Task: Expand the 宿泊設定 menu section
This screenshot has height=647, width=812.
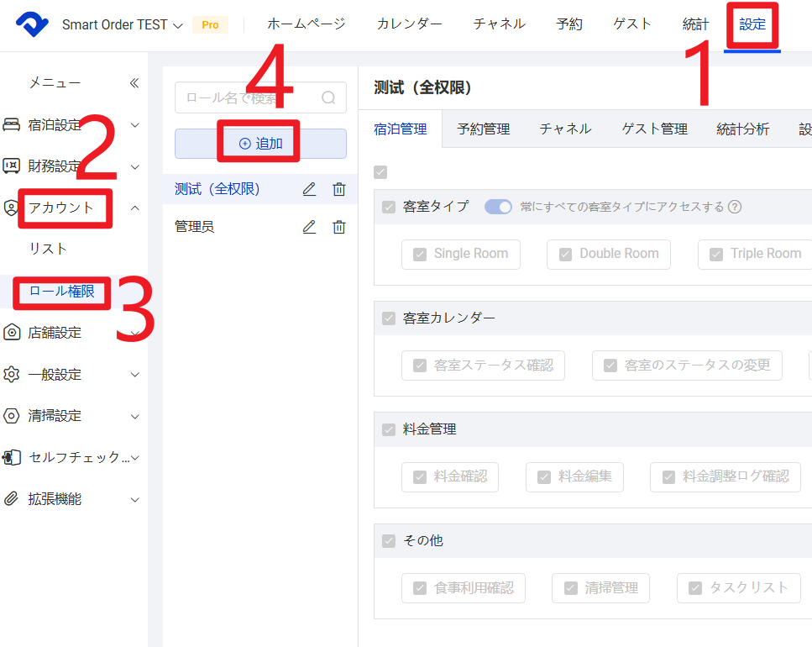Action: [x=134, y=125]
